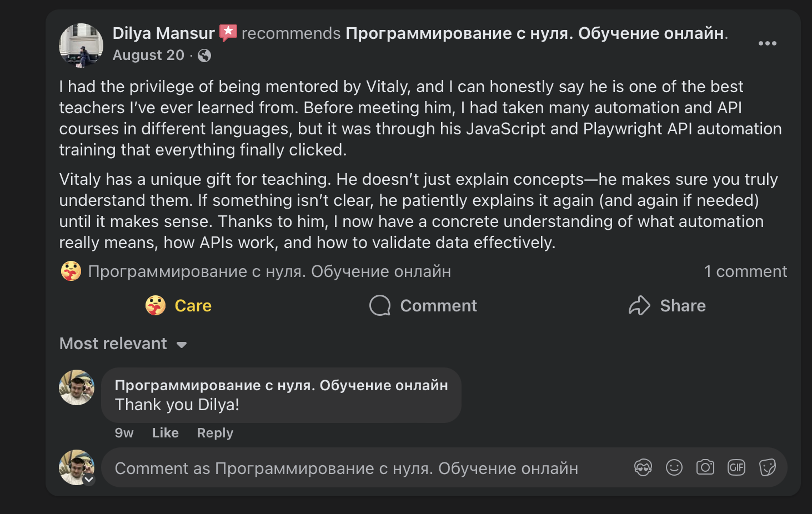
Task: Open the Most relevant sort dropdown
Action: click(x=123, y=344)
